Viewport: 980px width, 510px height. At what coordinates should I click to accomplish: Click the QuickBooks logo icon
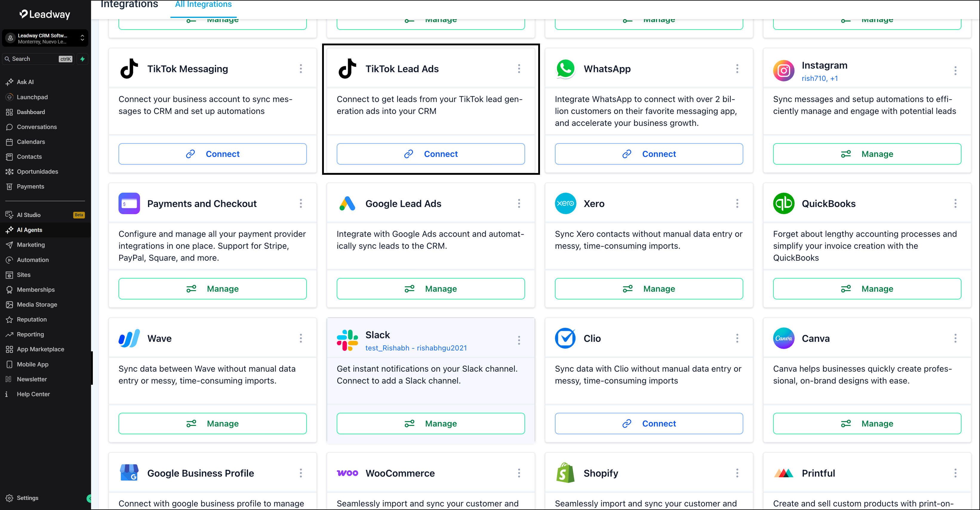pos(784,204)
